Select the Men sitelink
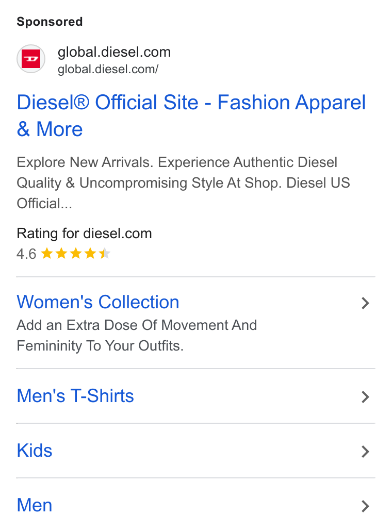This screenshot has width=392, height=532. pyautogui.click(x=34, y=505)
